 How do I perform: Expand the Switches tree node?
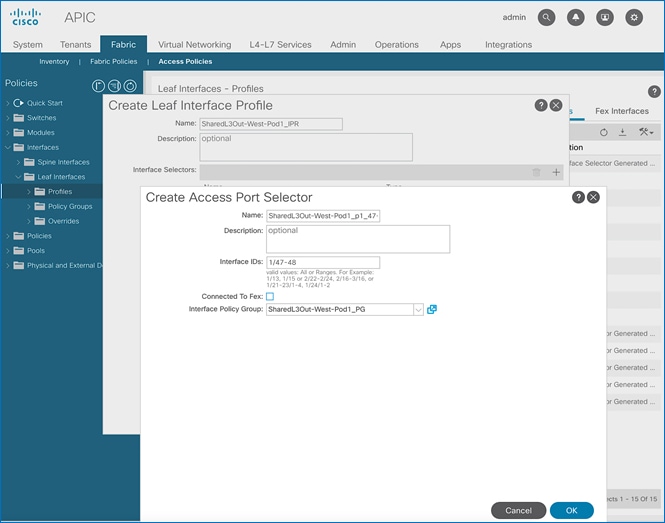(8, 117)
